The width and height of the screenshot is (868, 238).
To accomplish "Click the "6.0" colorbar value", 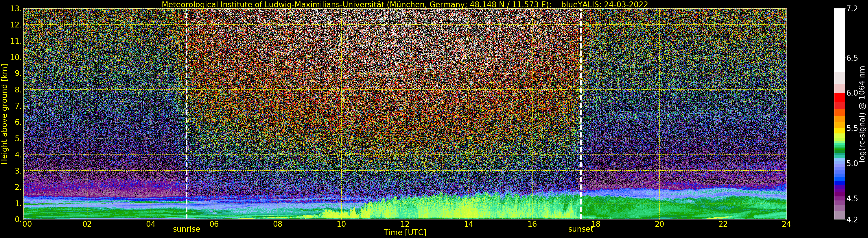I will point(852,93).
